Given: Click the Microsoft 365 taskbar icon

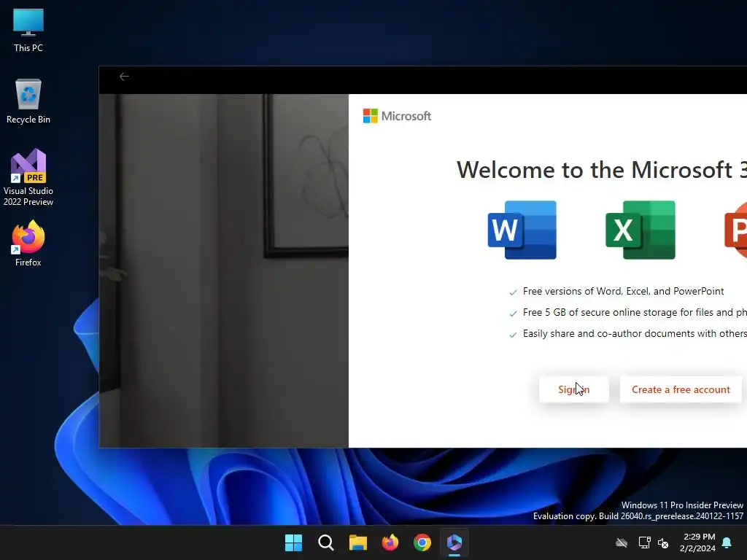Looking at the screenshot, I should [x=454, y=542].
